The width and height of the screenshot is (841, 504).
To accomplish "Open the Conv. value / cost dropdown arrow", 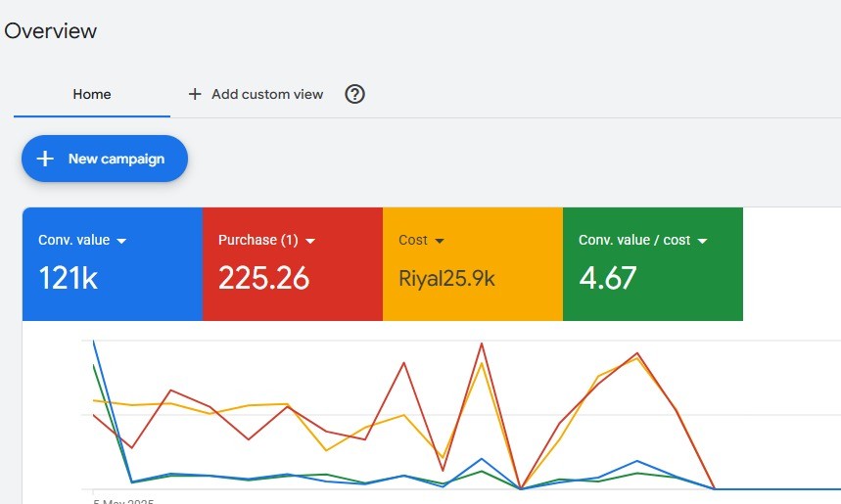I will 702,241.
